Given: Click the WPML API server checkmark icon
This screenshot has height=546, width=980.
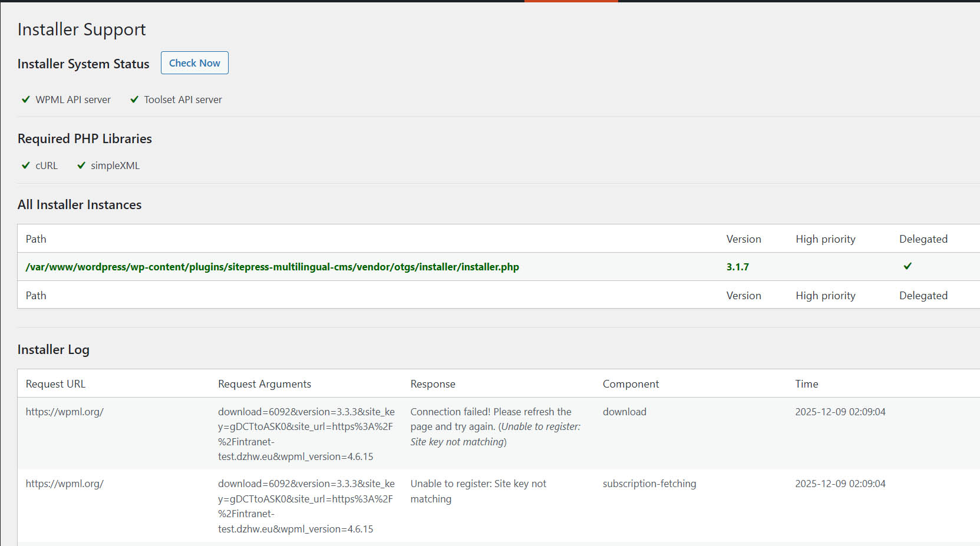Looking at the screenshot, I should [x=26, y=100].
